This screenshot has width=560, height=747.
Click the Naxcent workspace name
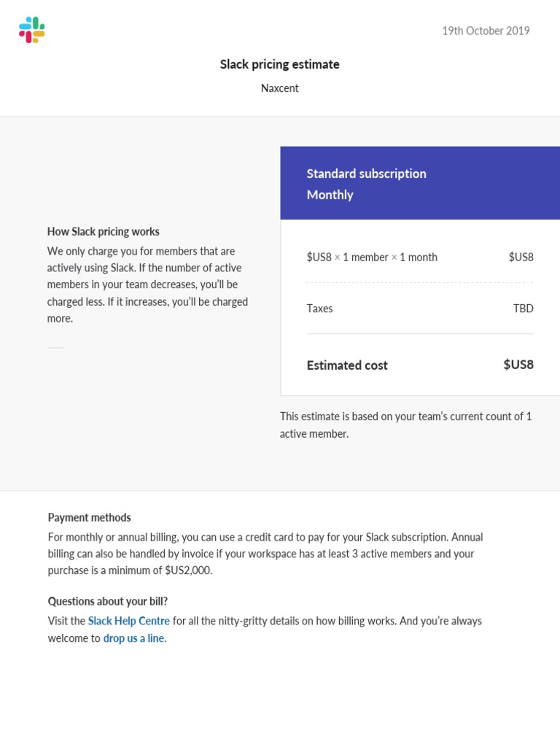click(x=280, y=88)
